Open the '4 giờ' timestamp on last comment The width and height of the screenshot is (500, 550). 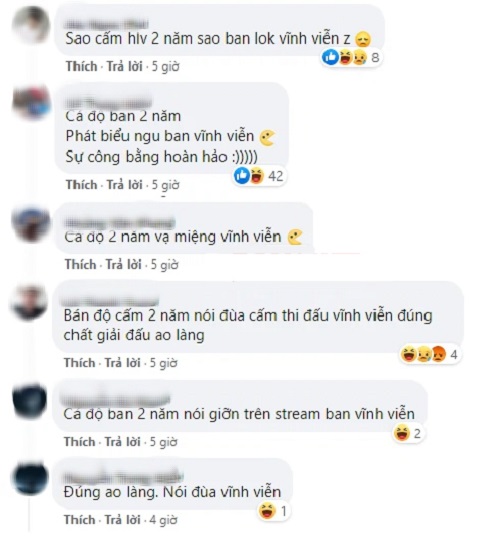[163, 520]
